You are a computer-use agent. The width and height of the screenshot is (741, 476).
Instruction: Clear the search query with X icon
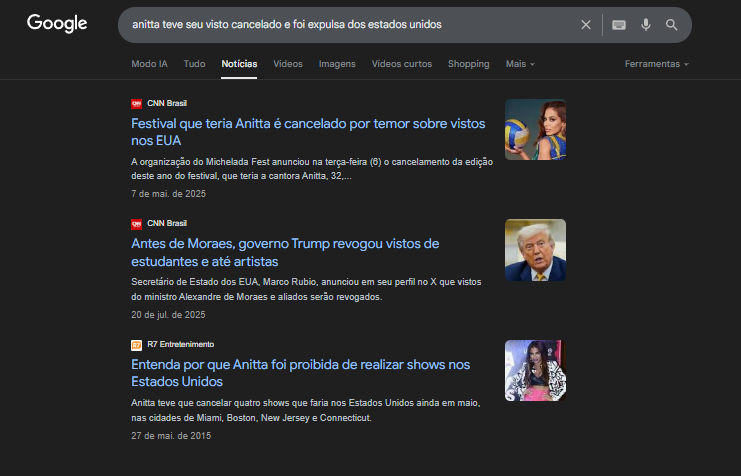(x=586, y=25)
